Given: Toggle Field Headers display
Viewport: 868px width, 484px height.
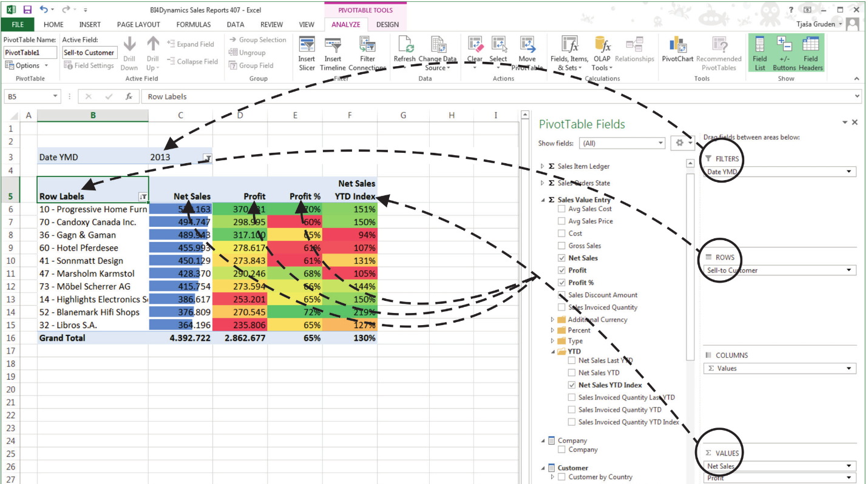Looking at the screenshot, I should click(x=810, y=53).
